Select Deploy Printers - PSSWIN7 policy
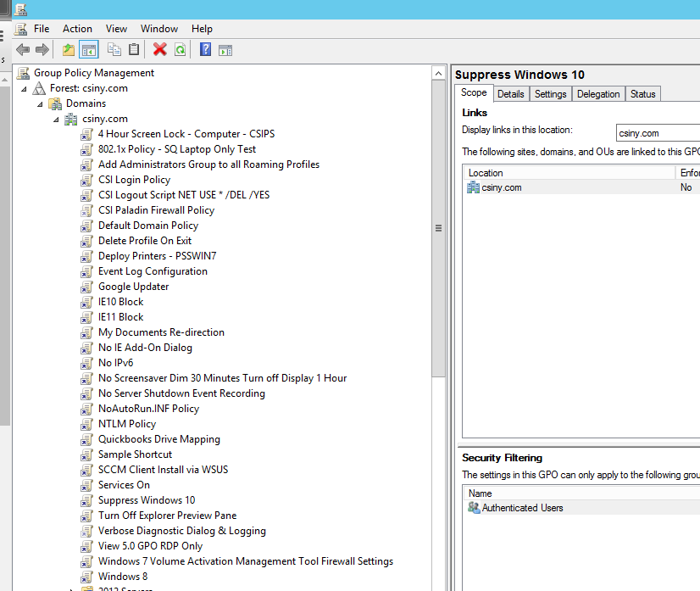The height and width of the screenshot is (591, 700). point(157,256)
